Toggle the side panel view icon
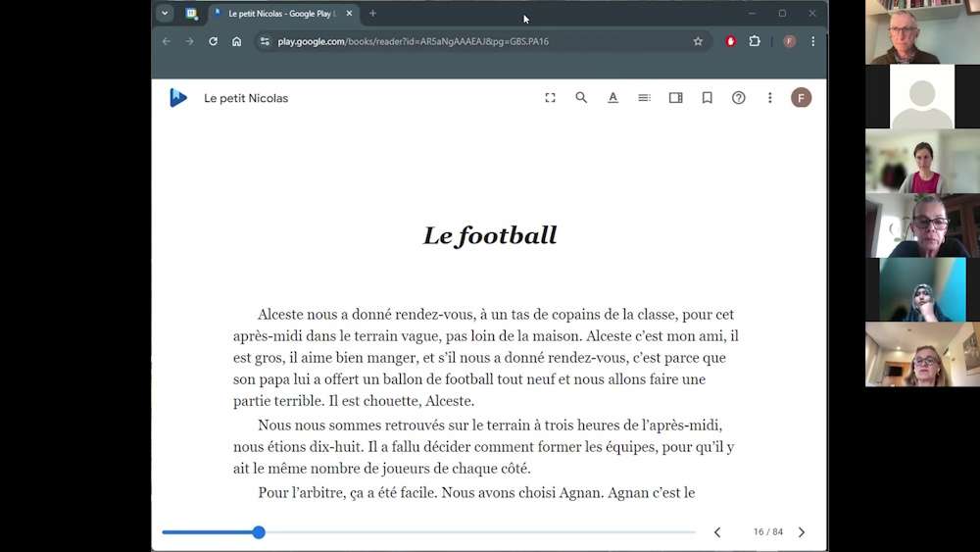Viewport: 980px width, 552px height. click(675, 97)
